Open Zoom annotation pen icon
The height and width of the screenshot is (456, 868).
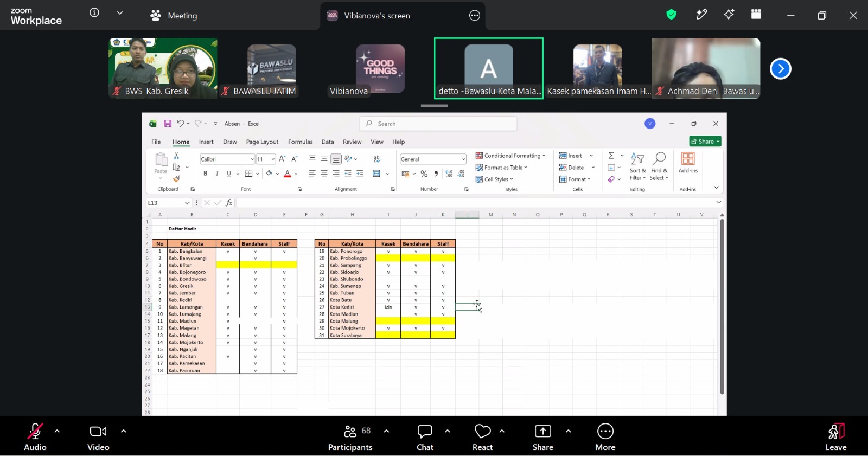(702, 15)
